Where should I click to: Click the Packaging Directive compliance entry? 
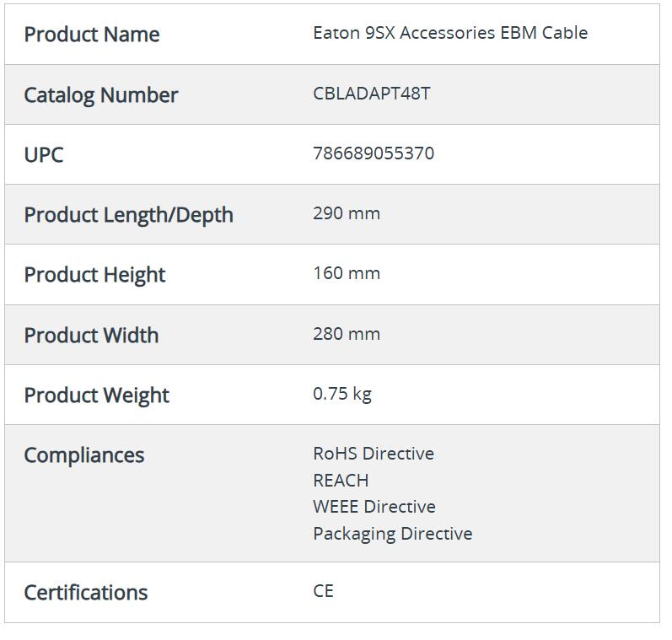point(392,534)
